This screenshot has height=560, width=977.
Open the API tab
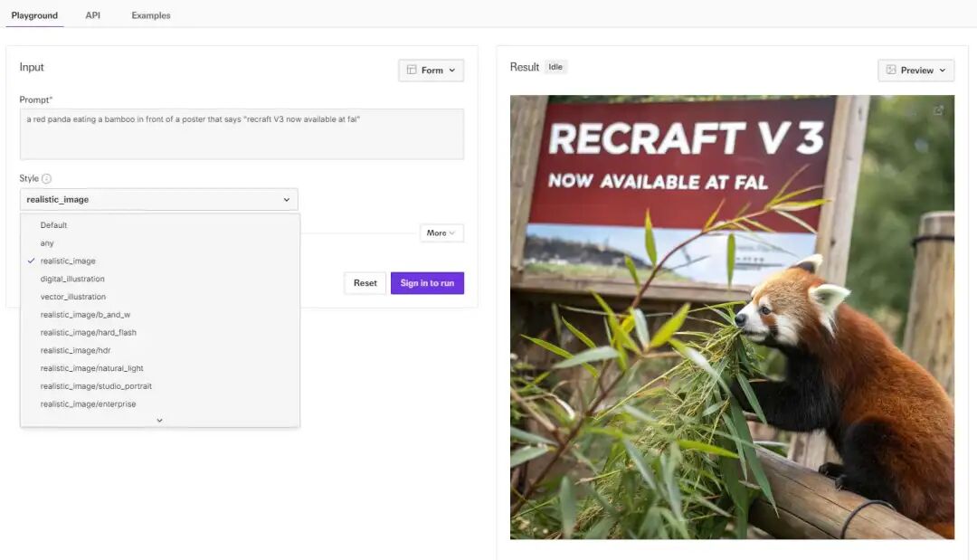point(93,15)
